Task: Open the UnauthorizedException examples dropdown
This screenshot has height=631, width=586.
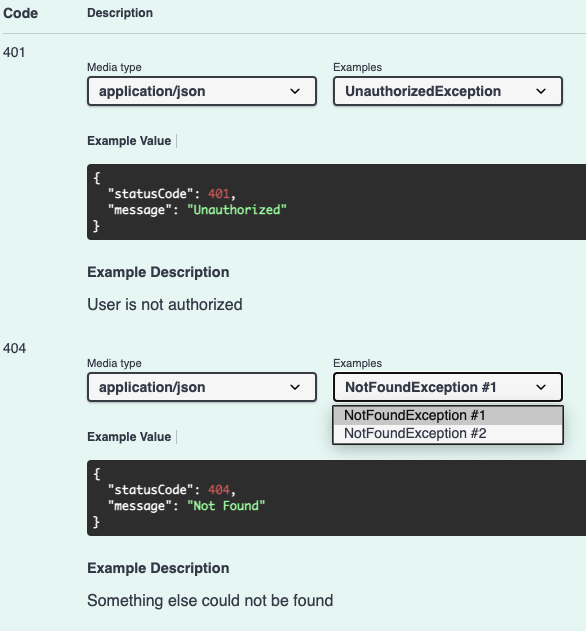Action: pos(448,91)
